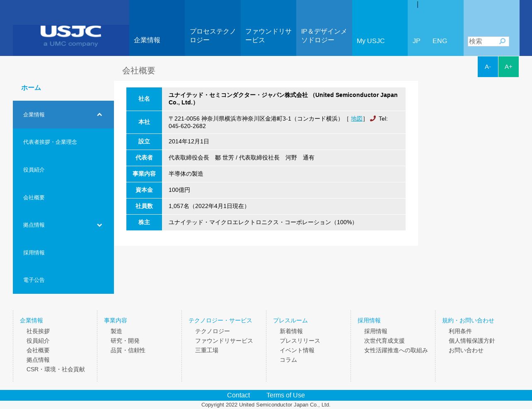The width and height of the screenshot is (532, 409).
Task: Expand the 拠点情報 sidebar submenu
Action: (99, 225)
